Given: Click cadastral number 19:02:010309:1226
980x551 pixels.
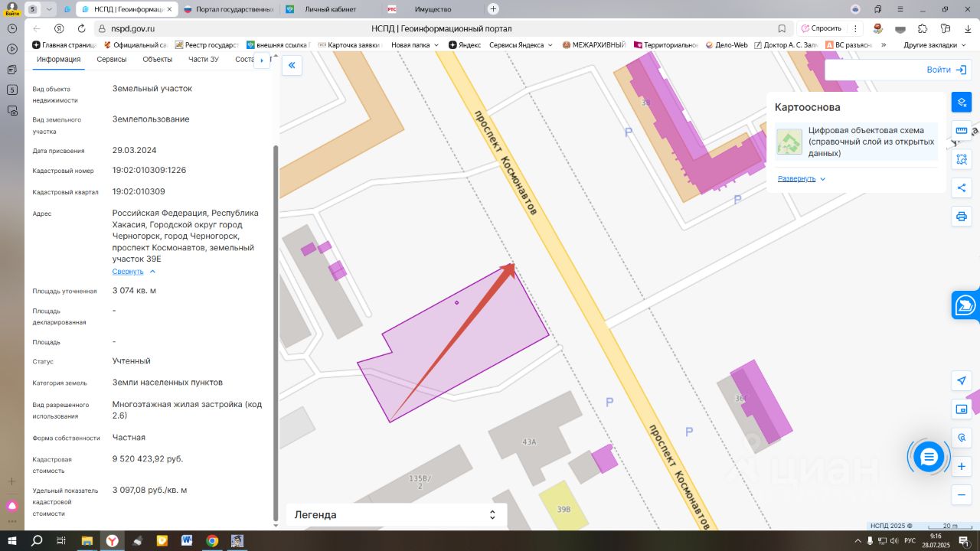Looking at the screenshot, I should coord(149,171).
